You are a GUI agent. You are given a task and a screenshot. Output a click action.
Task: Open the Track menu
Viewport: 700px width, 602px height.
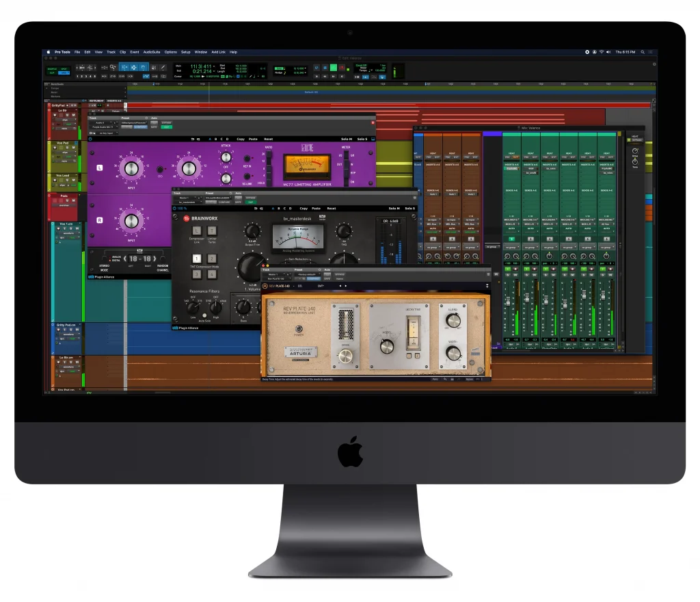(x=111, y=52)
